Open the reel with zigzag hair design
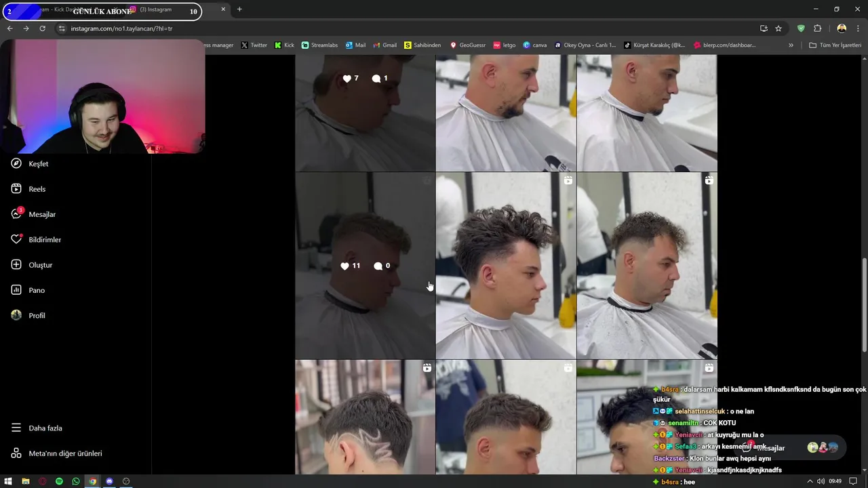This screenshot has height=488, width=868. pyautogui.click(x=365, y=417)
